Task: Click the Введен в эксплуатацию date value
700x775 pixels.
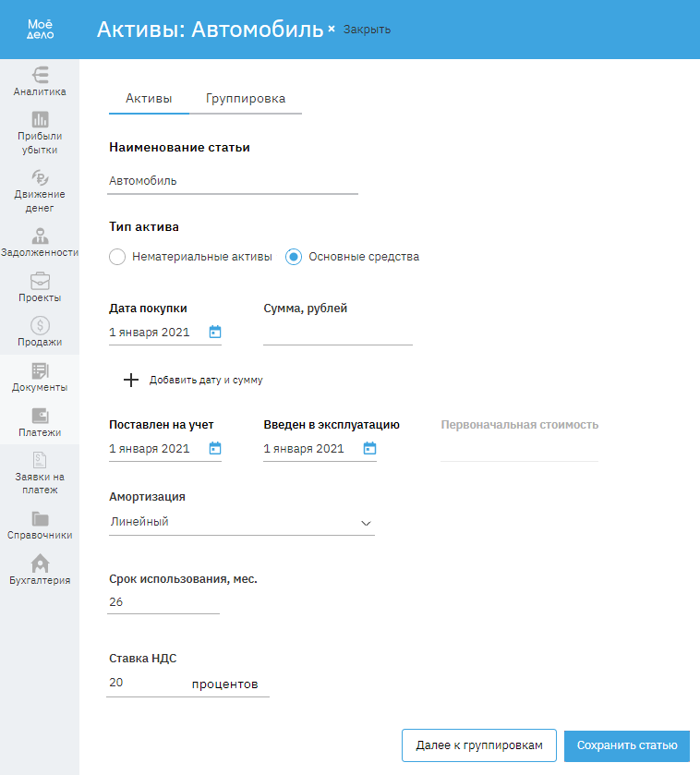Action: pos(304,449)
